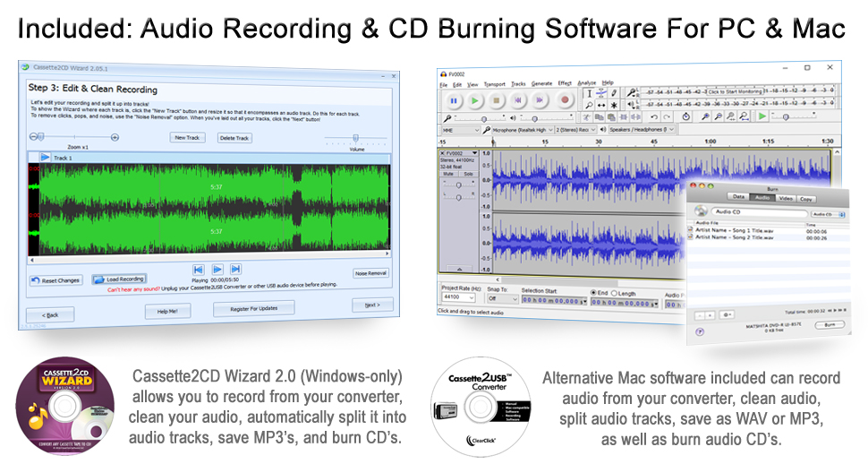Open the FV0002 track name dropdown
Screen dimensions: 868x464
coord(463,153)
